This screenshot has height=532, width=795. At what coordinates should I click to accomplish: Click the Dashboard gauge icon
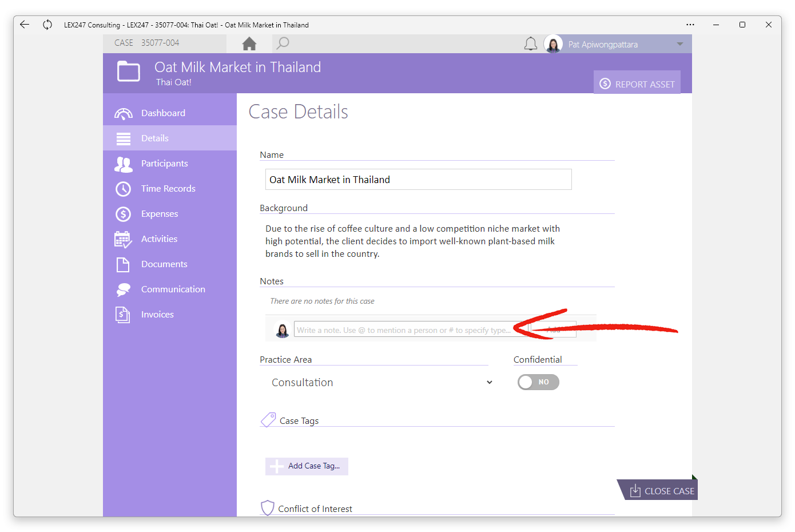tap(124, 113)
